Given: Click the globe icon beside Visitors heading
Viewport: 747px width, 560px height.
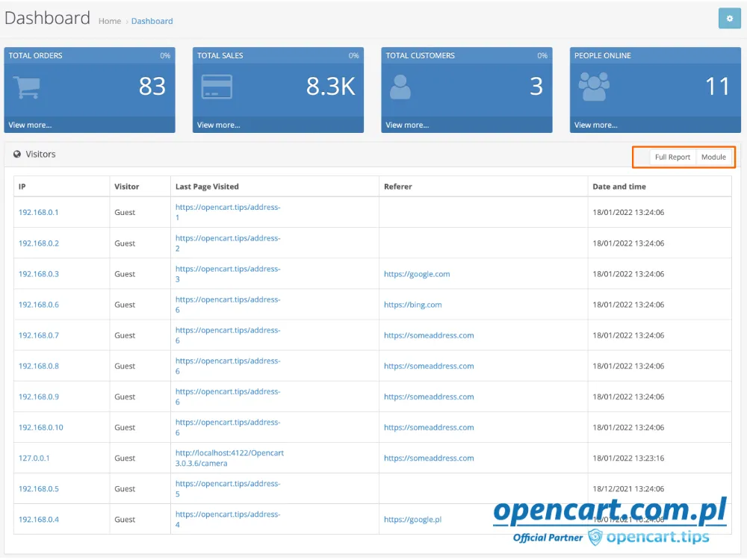Looking at the screenshot, I should (17, 155).
